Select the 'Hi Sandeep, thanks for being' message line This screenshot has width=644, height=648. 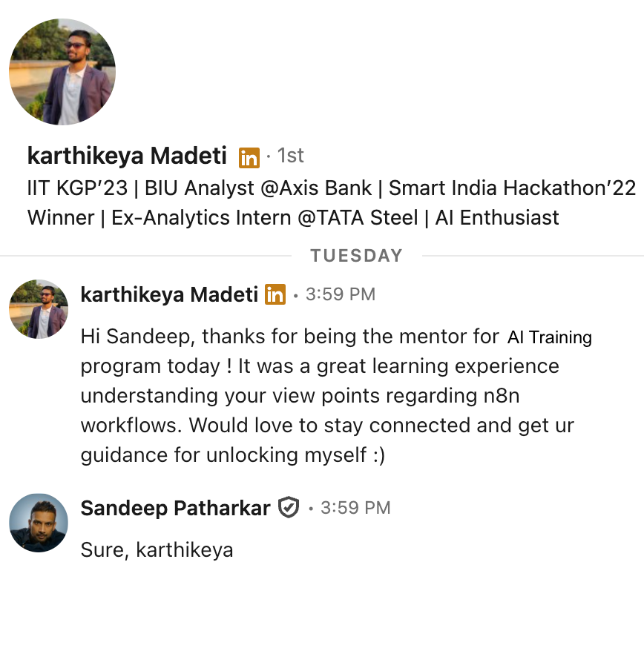(x=290, y=337)
